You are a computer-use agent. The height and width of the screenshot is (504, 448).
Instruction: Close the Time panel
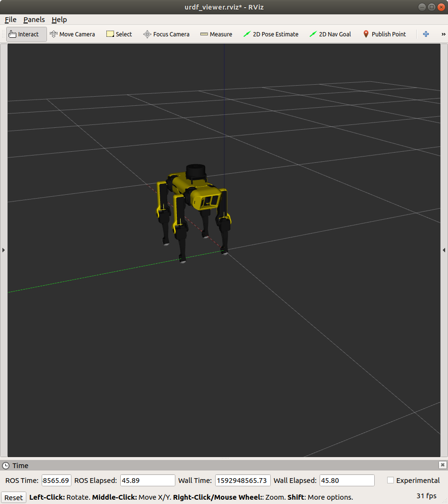click(443, 465)
